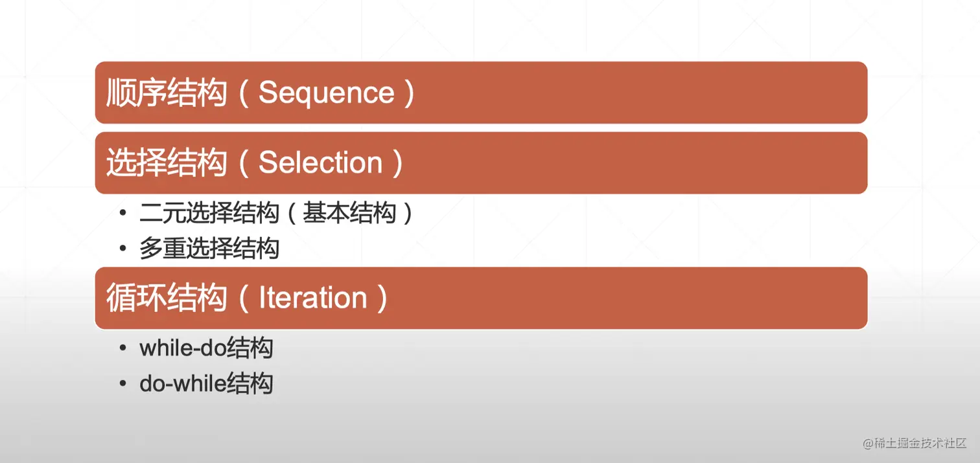Click the English word Sequence
Image resolution: width=980 pixels, height=463 pixels.
327,93
